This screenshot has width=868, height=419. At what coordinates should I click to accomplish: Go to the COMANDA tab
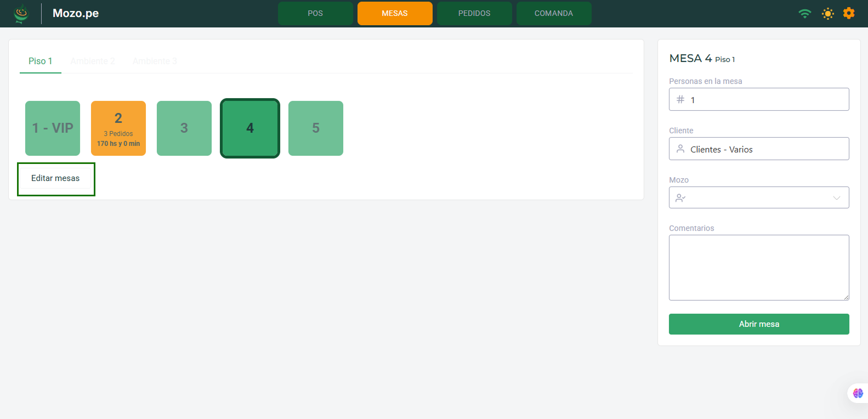point(553,13)
